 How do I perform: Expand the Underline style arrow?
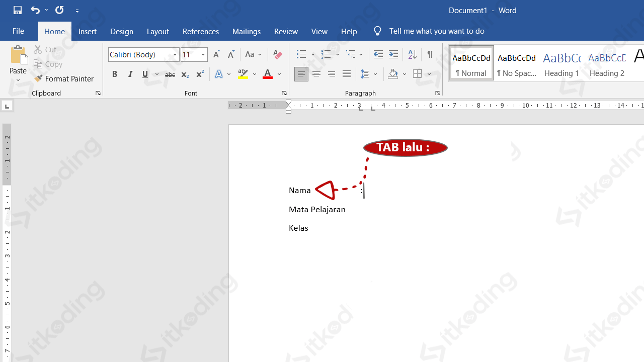pos(157,74)
